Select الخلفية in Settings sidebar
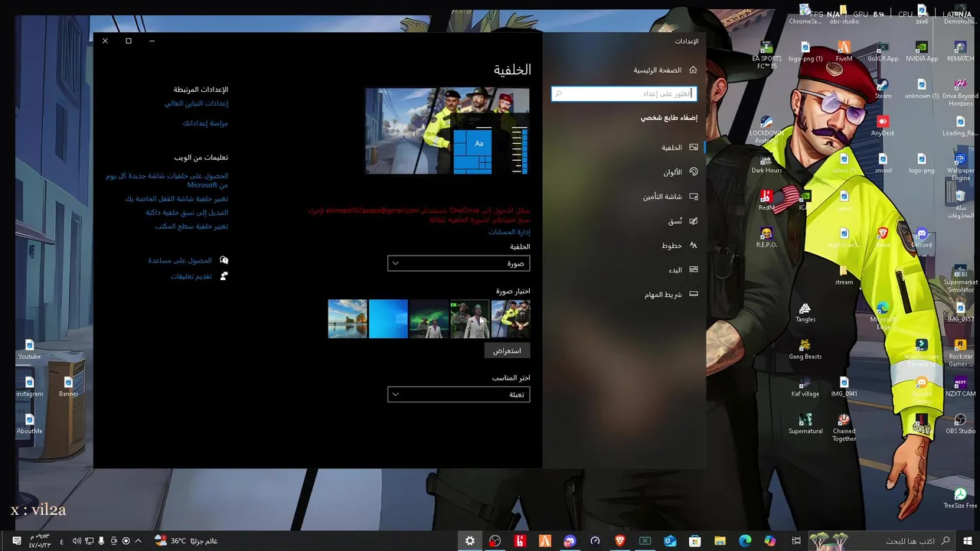The image size is (980, 551). click(x=625, y=148)
